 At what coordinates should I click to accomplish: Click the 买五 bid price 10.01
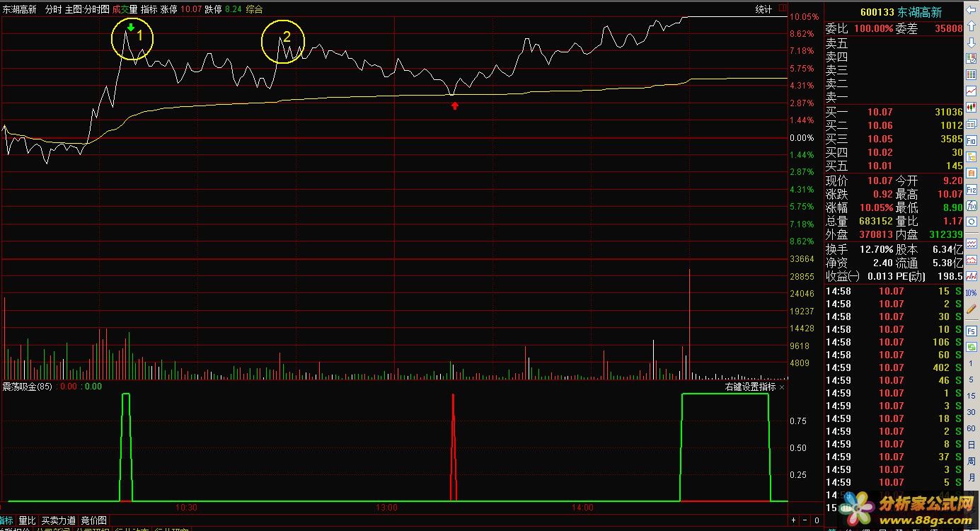(882, 166)
